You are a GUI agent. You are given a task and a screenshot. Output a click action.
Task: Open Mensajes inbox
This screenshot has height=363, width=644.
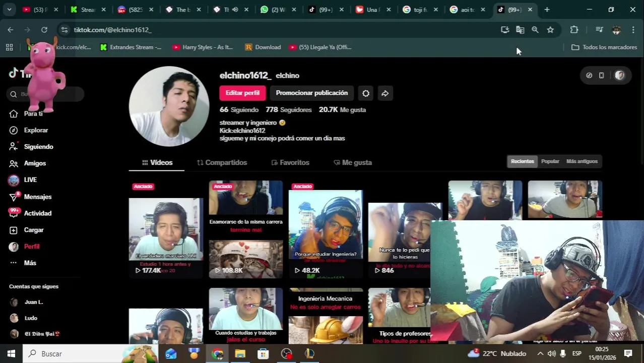(37, 197)
